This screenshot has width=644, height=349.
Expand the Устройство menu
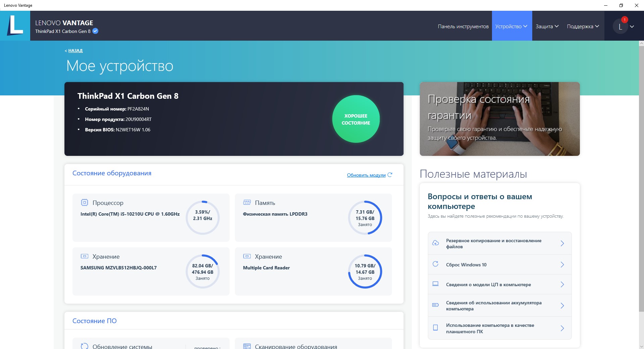[512, 26]
